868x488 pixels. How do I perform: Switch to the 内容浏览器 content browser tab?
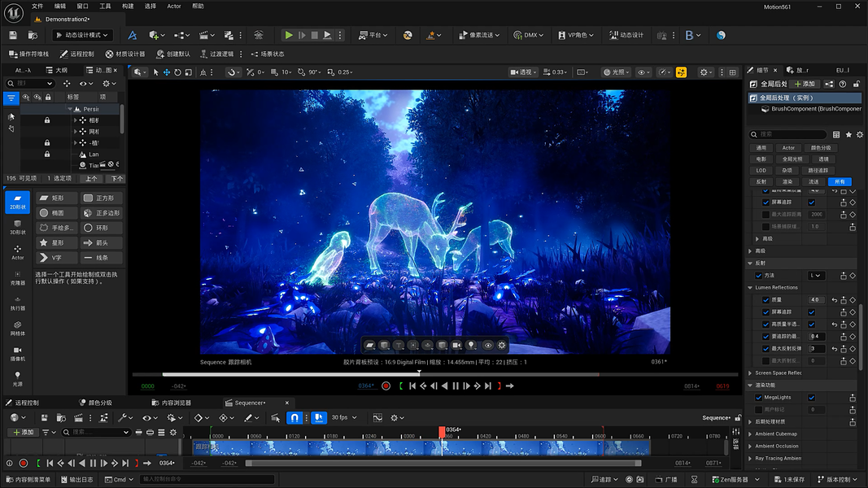tap(171, 403)
